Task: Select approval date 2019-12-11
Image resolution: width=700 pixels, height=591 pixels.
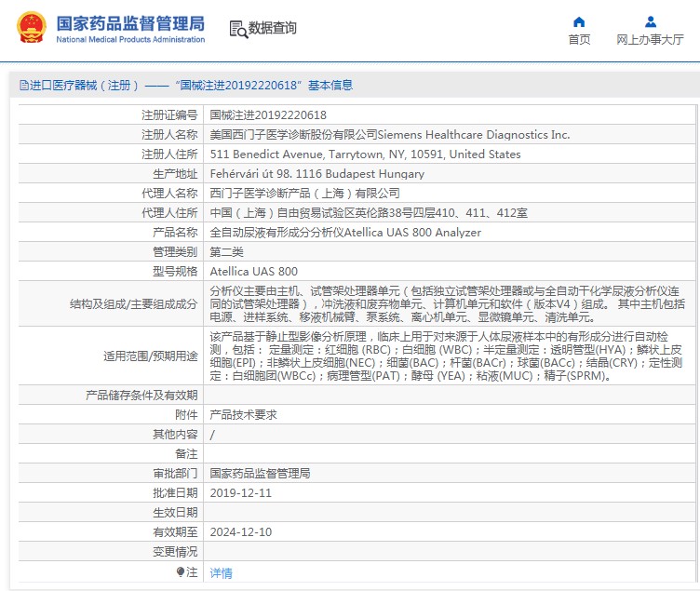Action: coord(240,492)
